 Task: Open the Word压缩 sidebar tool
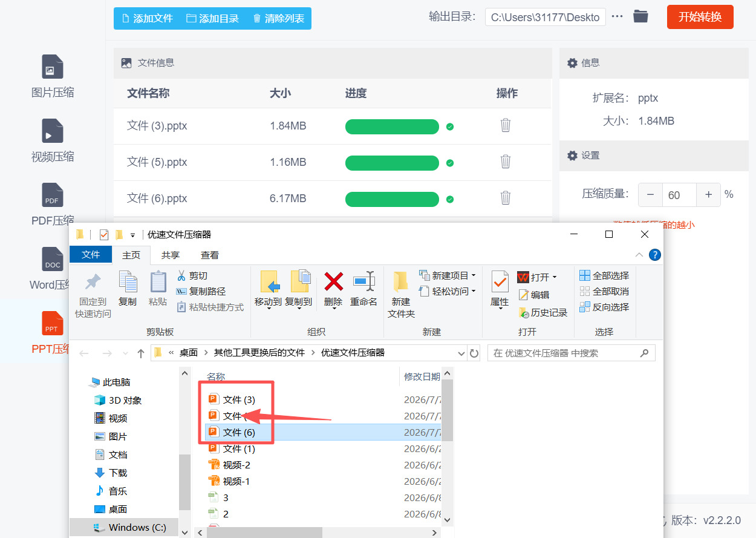tap(50, 269)
